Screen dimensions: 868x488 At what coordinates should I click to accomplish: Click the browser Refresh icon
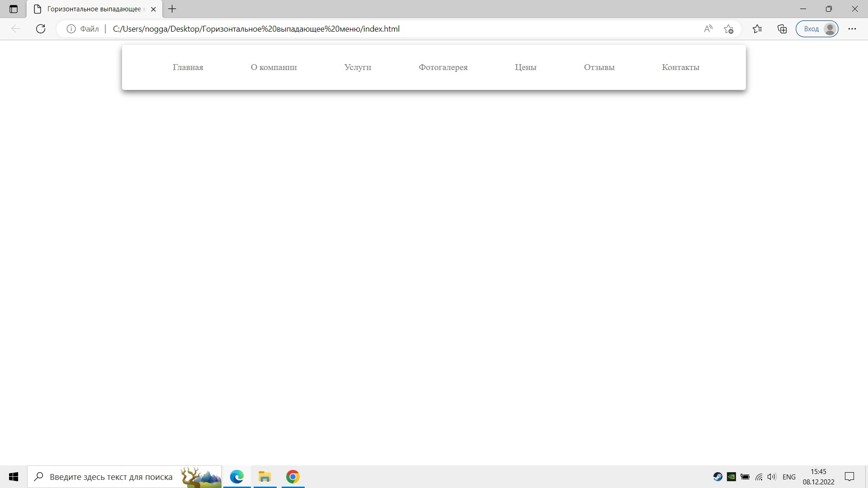pyautogui.click(x=41, y=29)
